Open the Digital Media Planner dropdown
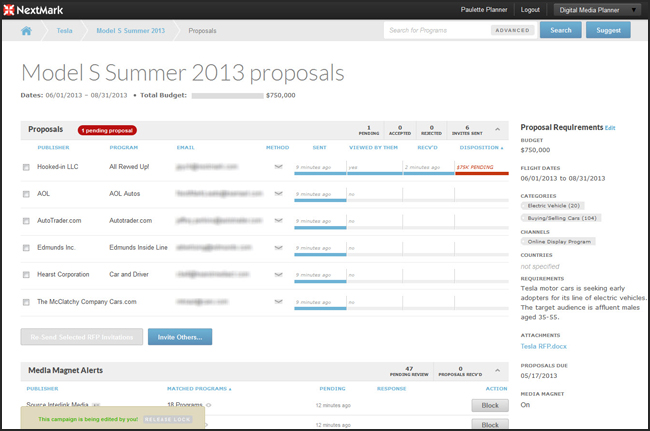 (597, 10)
